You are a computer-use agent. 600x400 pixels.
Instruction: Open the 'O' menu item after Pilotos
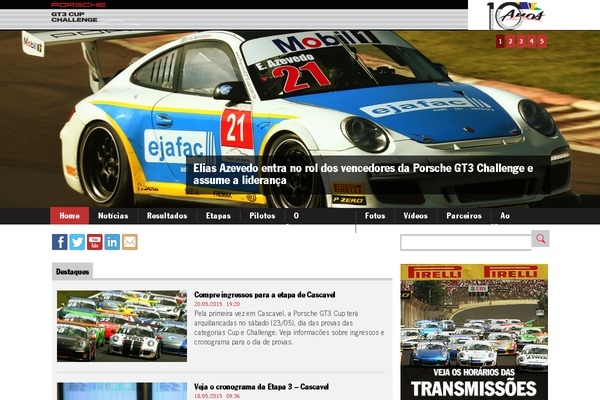[x=296, y=216]
